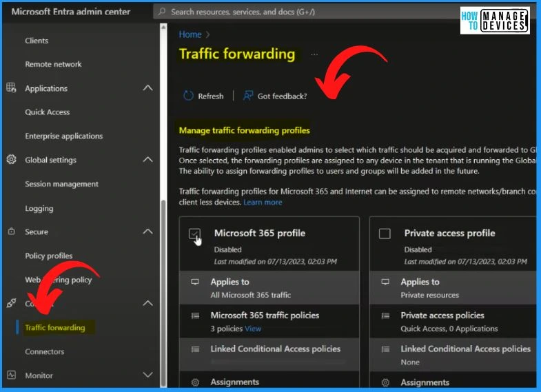Enable the Microsoft 365 profile checkbox
541x392 pixels.
click(194, 234)
